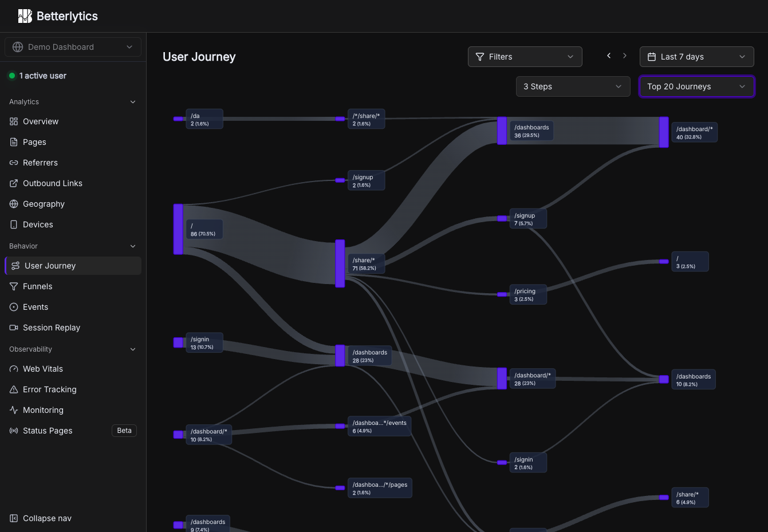768x532 pixels.
Task: Open the Web Vitals page
Action: (x=73, y=369)
